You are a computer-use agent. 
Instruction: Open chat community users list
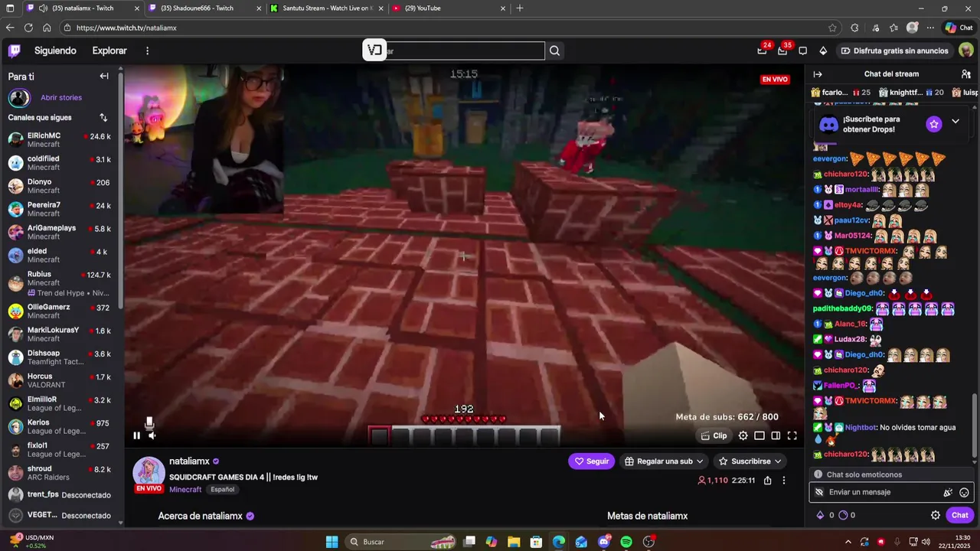coord(965,74)
